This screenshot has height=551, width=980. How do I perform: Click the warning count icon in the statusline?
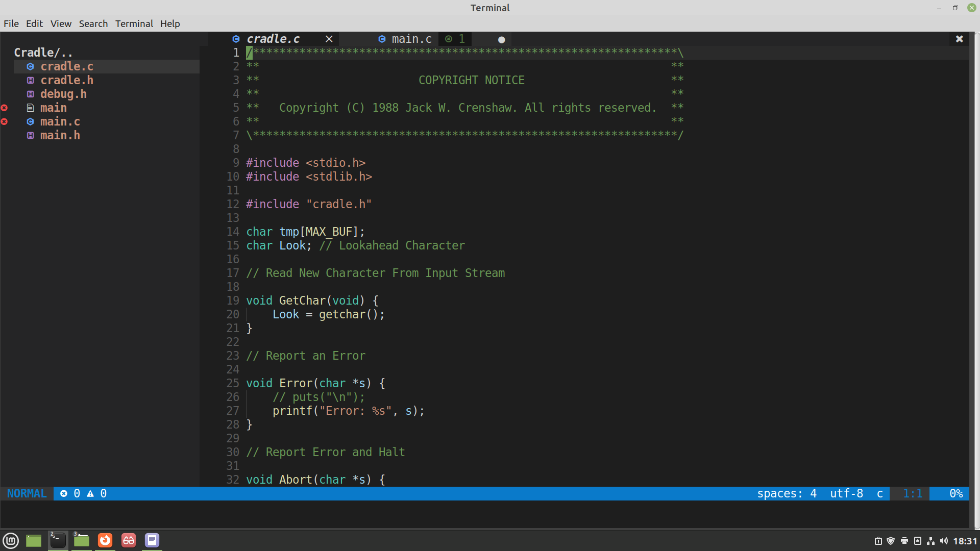coord(90,493)
